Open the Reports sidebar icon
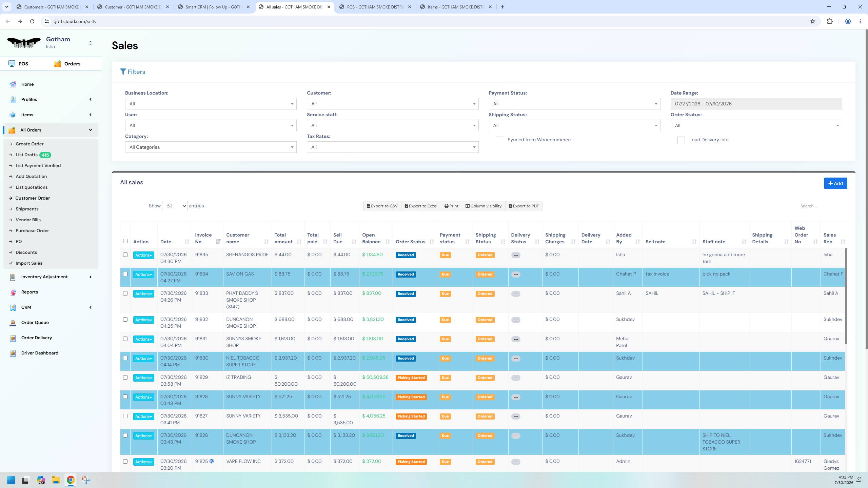868x488 pixels. point(13,292)
